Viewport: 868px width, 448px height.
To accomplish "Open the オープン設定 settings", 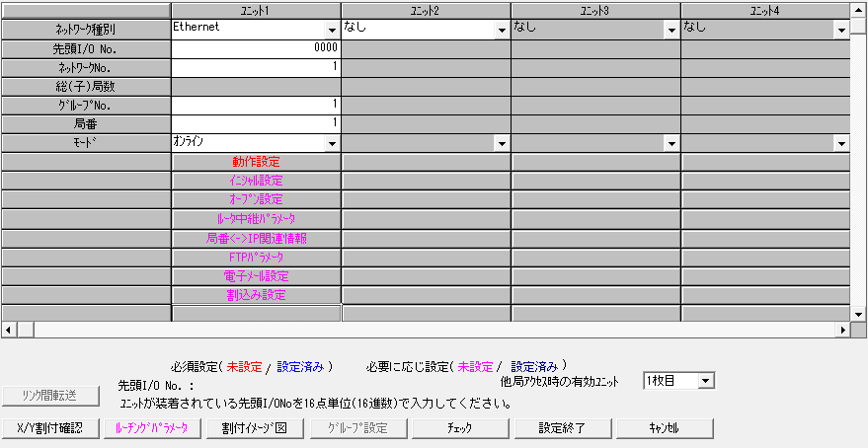I will click(x=256, y=199).
